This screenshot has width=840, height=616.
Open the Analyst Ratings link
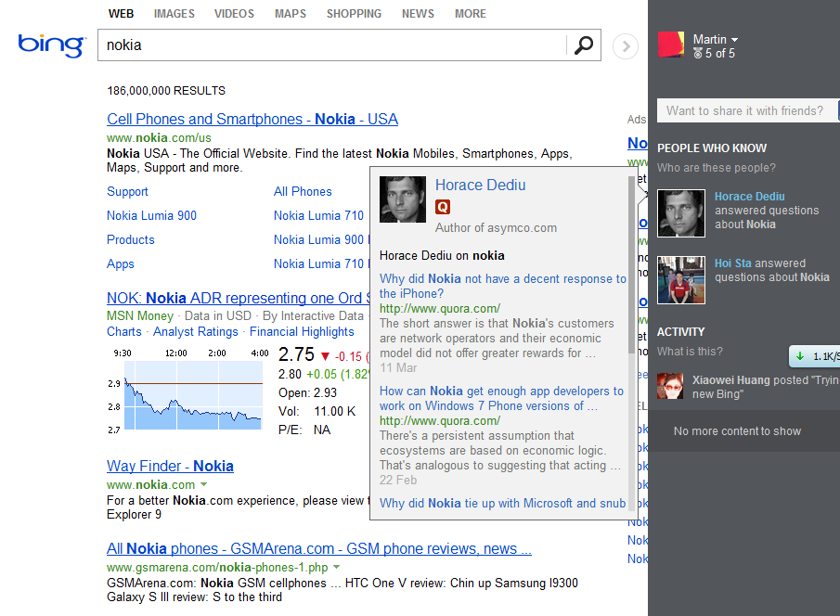coord(196,331)
